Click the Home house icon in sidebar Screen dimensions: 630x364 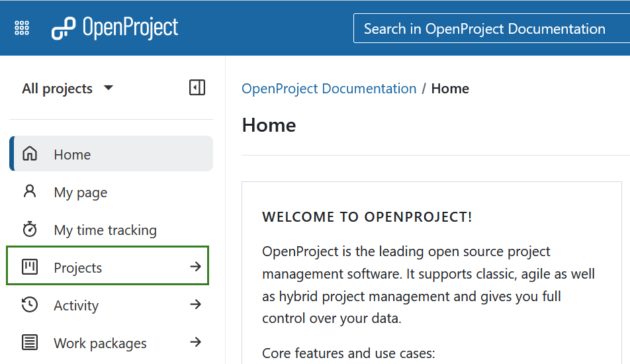click(x=30, y=154)
